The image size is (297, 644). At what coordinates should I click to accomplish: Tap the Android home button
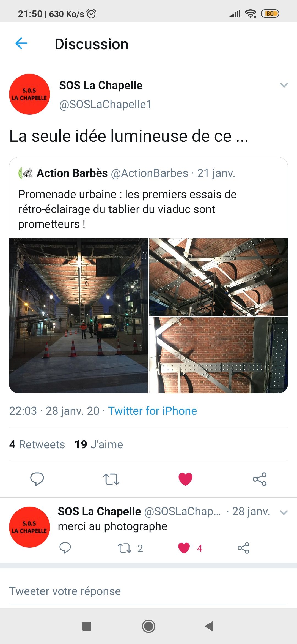[x=148, y=626]
